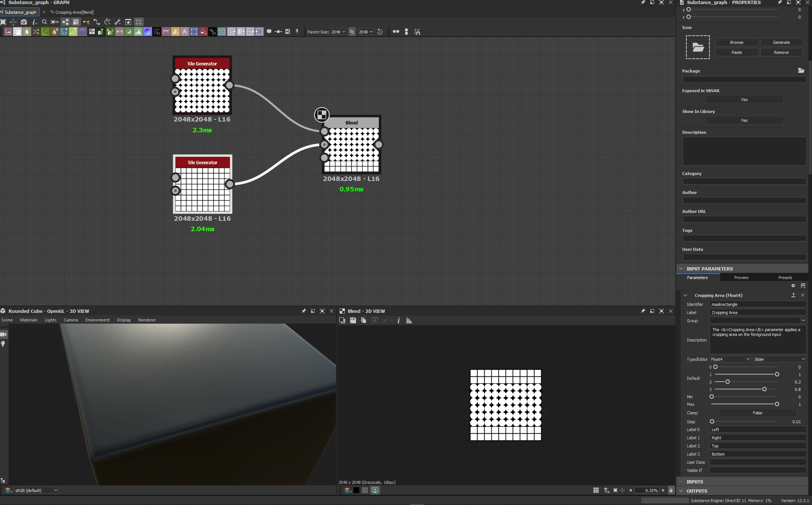Screen dimensions: 812x505
Task: Save the bitmap in 2D view toolbar
Action: coord(353,321)
